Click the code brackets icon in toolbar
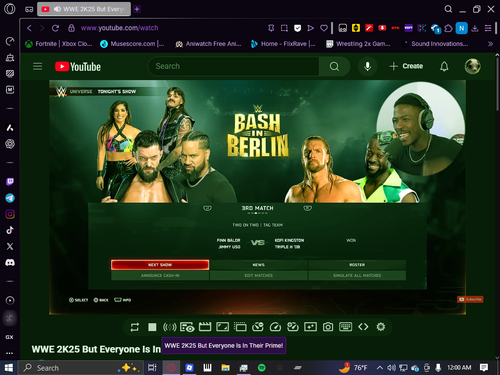This screenshot has width=500, height=375. click(x=363, y=327)
